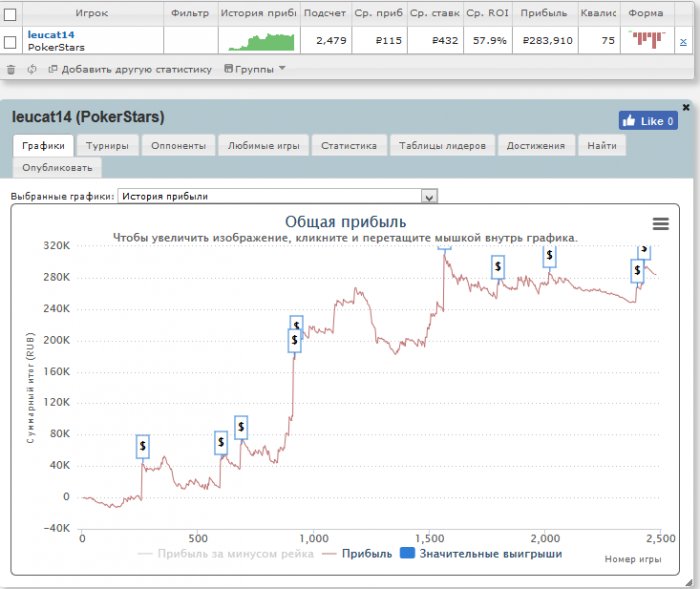Click the Facebook Like button

(x=648, y=121)
